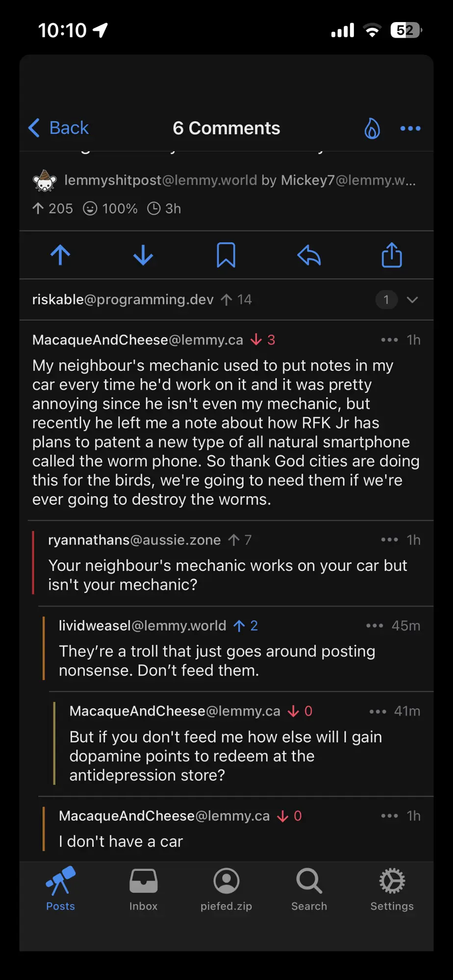The image size is (453, 980).
Task: Open the lemmyshitpost community link
Action: coord(161,180)
